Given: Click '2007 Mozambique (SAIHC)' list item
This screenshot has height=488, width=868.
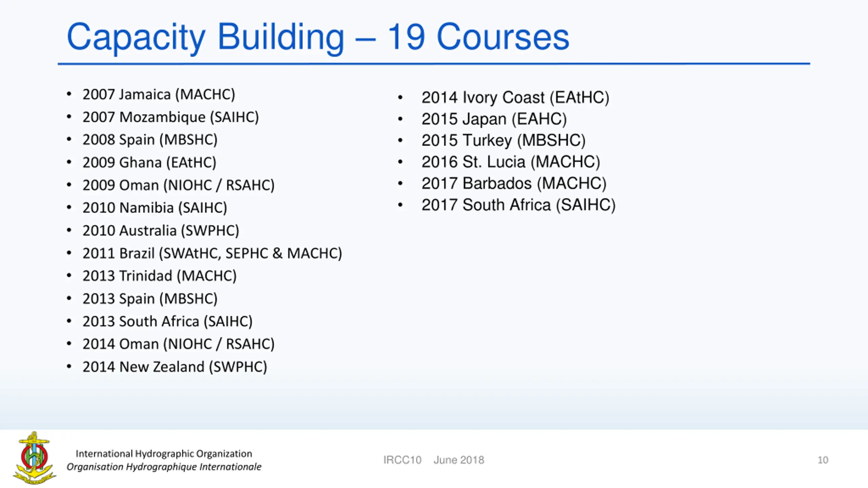Looking at the screenshot, I should (x=171, y=117).
